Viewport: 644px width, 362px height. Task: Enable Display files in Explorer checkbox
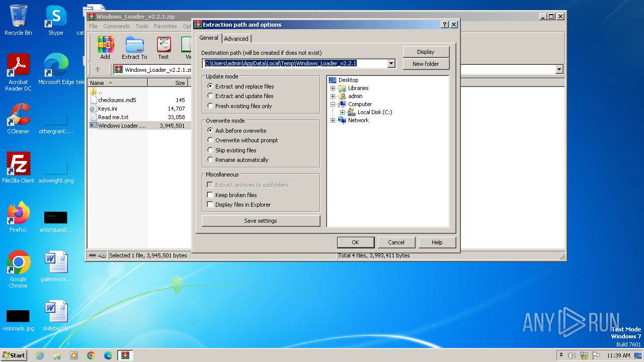pyautogui.click(x=239, y=205)
